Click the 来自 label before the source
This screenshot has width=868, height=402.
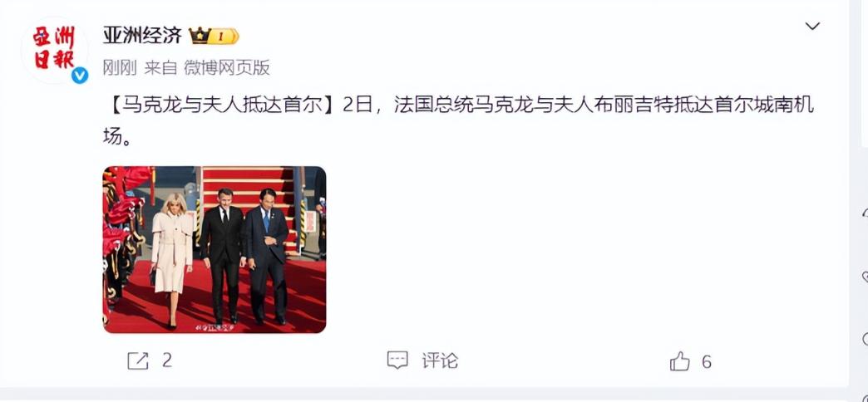click(160, 67)
